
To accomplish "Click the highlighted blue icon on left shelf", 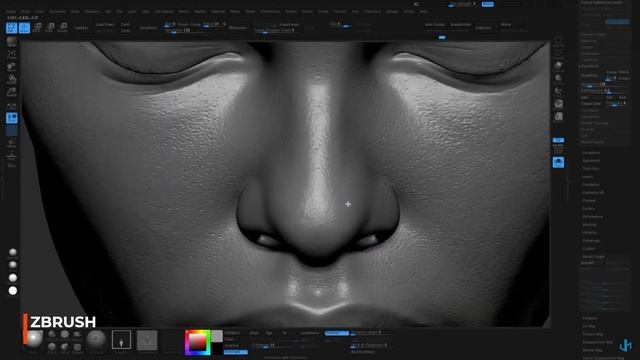I will (x=11, y=118).
